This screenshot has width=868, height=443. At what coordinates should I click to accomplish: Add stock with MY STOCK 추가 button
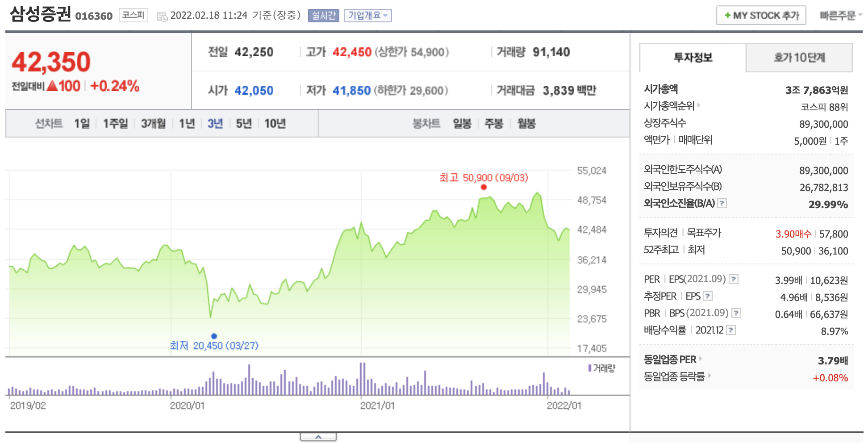pos(761,16)
